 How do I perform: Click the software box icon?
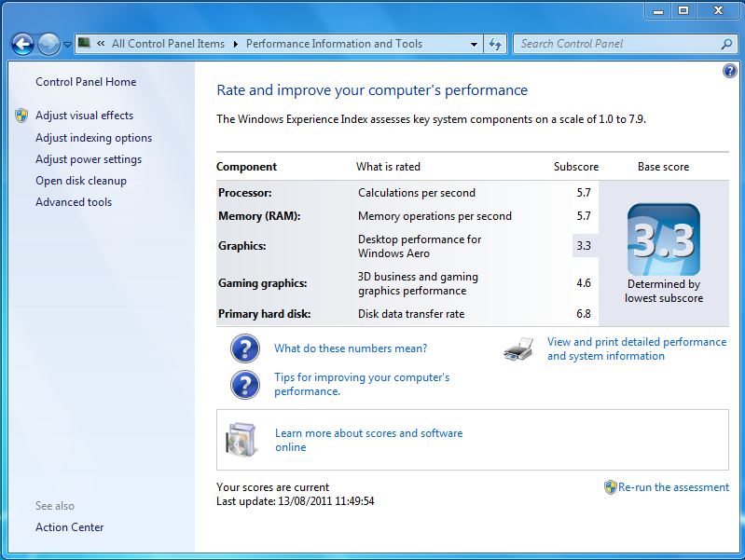pos(241,440)
